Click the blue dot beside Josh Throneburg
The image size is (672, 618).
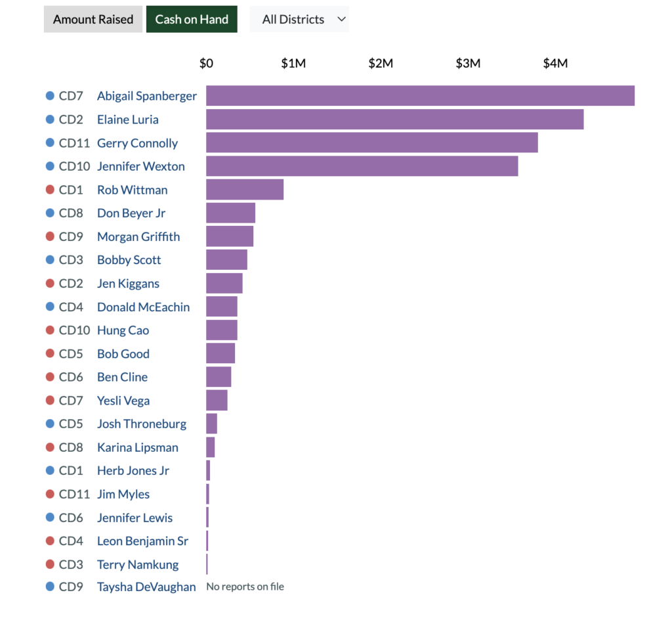pos(50,424)
